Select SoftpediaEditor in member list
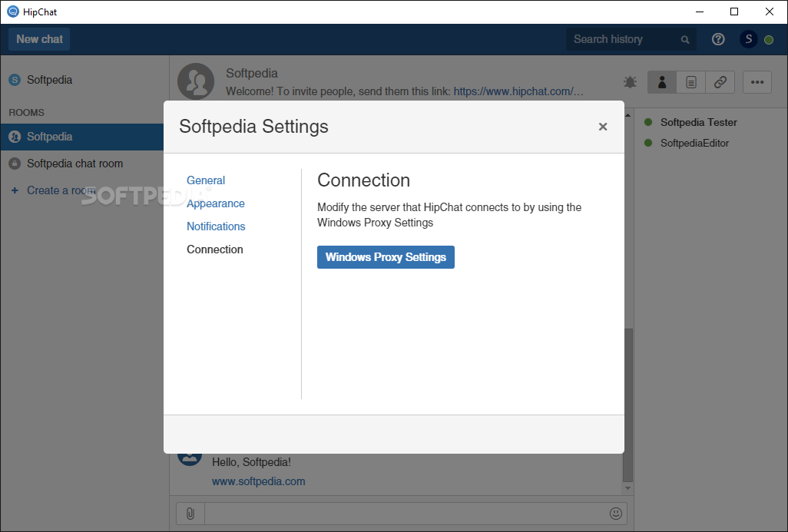 694,144
